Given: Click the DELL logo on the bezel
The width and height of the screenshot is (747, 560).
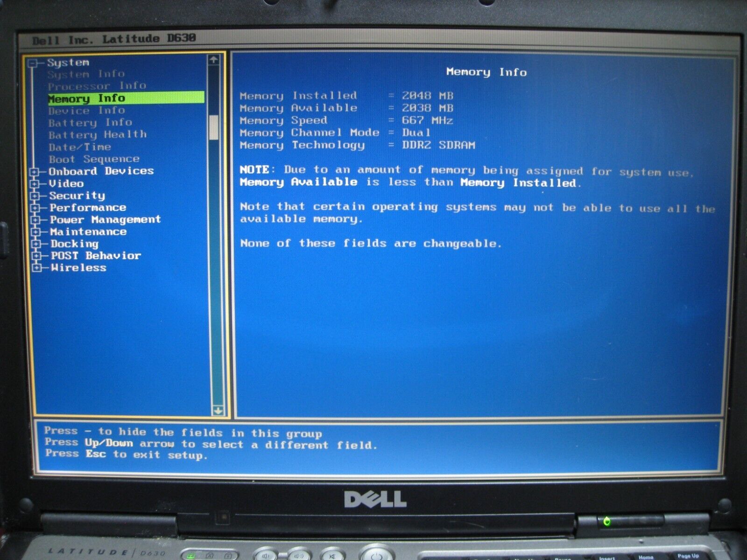Looking at the screenshot, I should pos(375,499).
